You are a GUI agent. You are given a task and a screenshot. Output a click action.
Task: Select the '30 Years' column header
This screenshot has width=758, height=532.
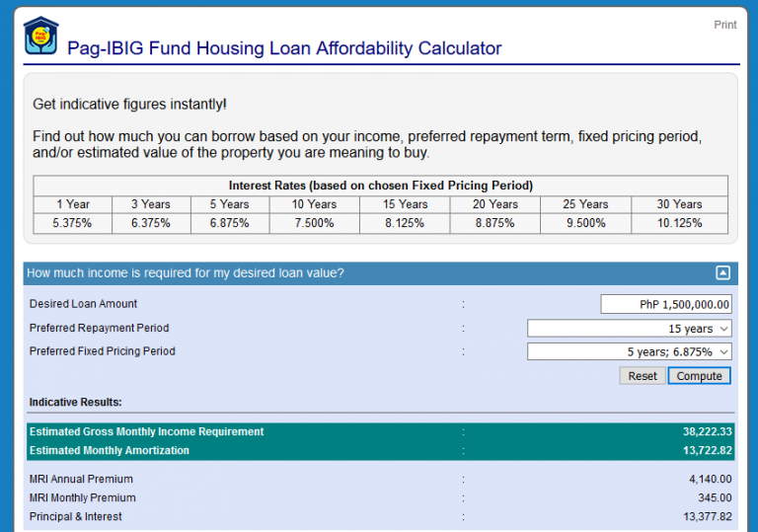coord(679,204)
